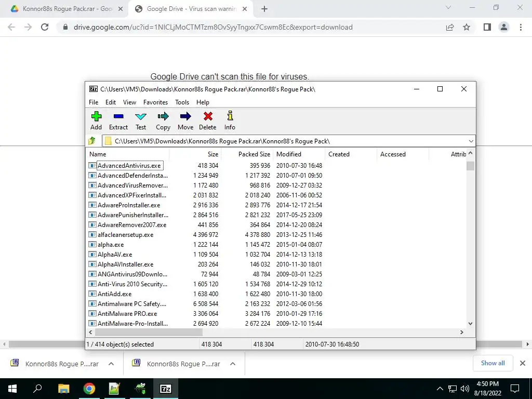Click the volume speaker tray icon
The width and height of the screenshot is (532, 399).
(x=465, y=389)
